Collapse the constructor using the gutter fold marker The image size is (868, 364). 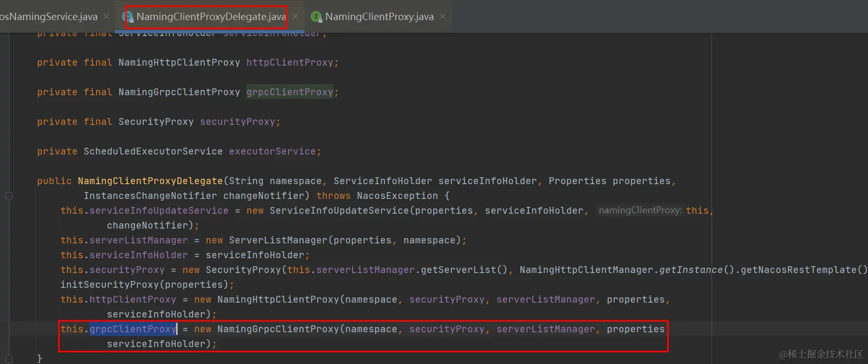coord(9,196)
